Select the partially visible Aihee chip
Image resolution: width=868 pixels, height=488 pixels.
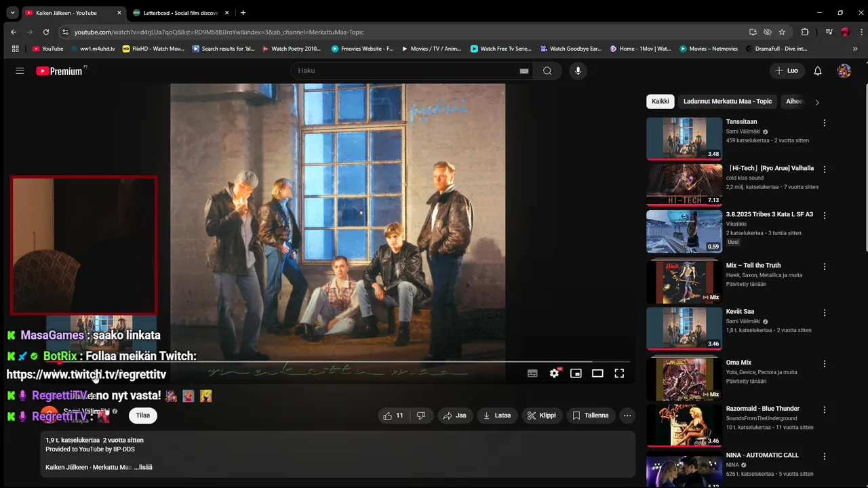tap(794, 102)
